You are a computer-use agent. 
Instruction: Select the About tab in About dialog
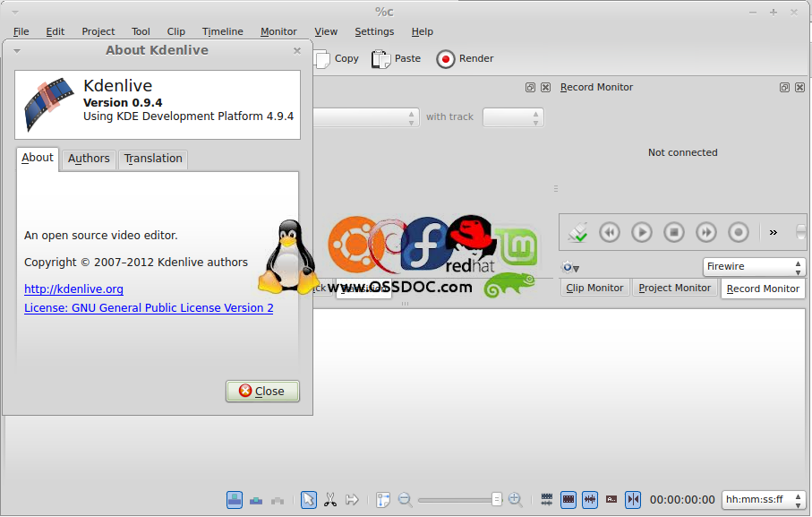coord(38,158)
